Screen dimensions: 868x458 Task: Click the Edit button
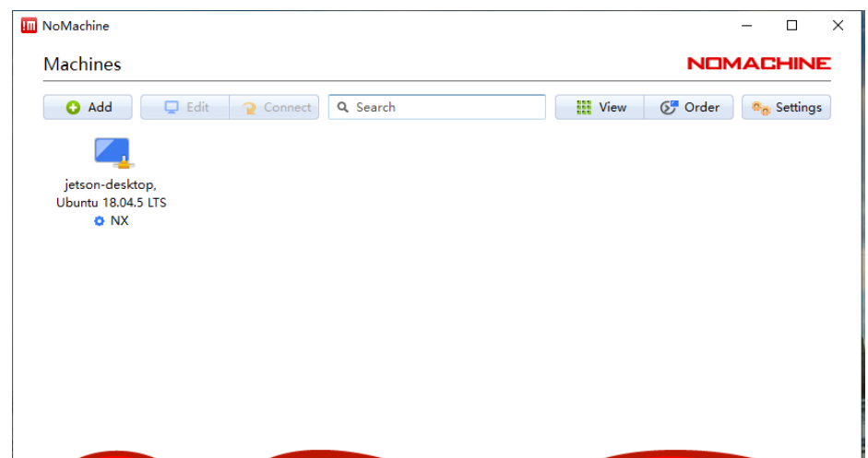184,107
